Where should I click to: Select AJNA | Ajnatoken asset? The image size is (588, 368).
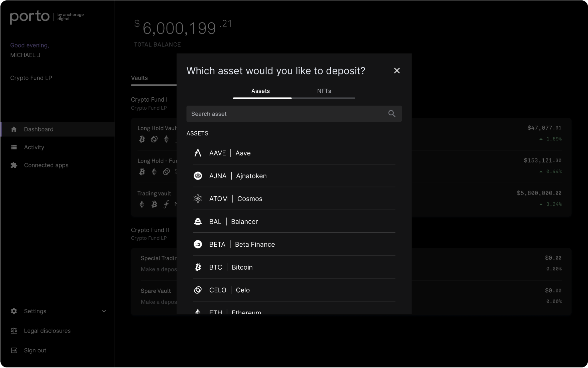(294, 176)
